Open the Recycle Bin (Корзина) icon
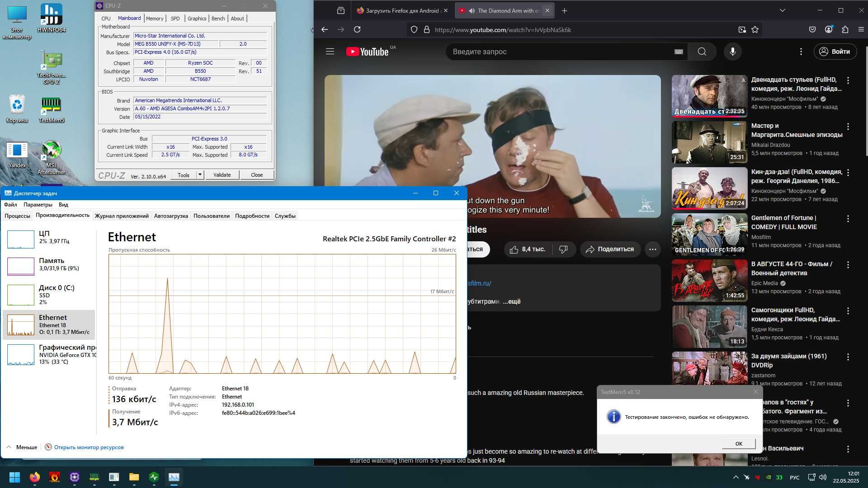 click(17, 109)
